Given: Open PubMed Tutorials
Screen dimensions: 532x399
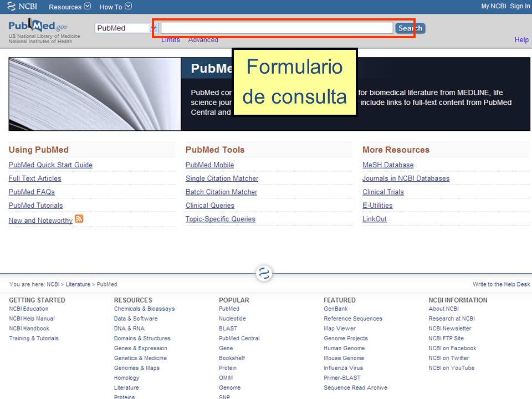Looking at the screenshot, I should tap(35, 206).
